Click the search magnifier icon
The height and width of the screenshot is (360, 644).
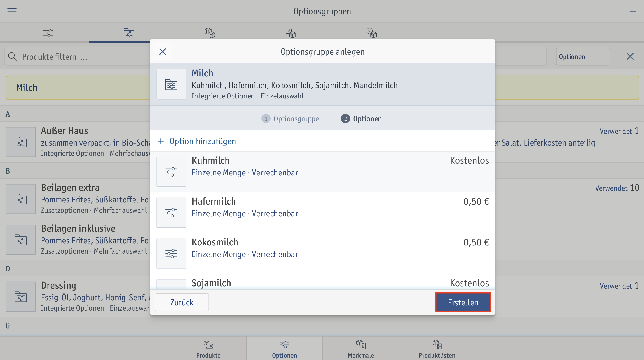[x=12, y=57]
